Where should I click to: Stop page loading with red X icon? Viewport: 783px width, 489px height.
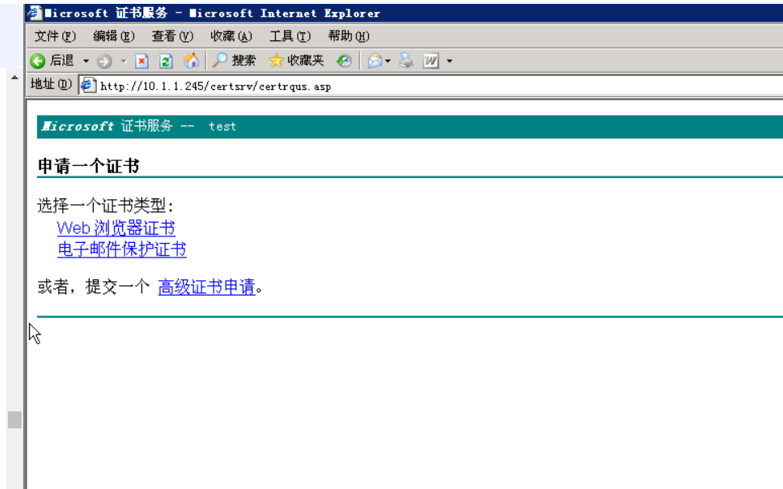[x=142, y=61]
